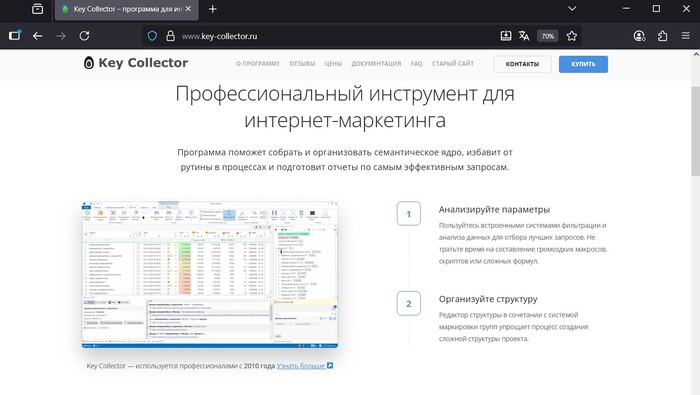700x395 pixels.
Task: Select step number 2 box
Action: 408,304
